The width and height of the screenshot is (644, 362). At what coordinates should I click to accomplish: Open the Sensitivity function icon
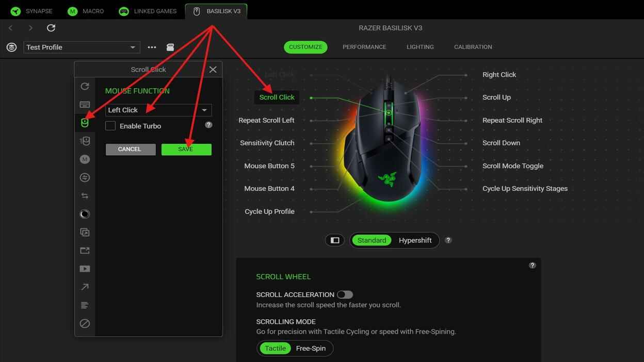pos(85,141)
